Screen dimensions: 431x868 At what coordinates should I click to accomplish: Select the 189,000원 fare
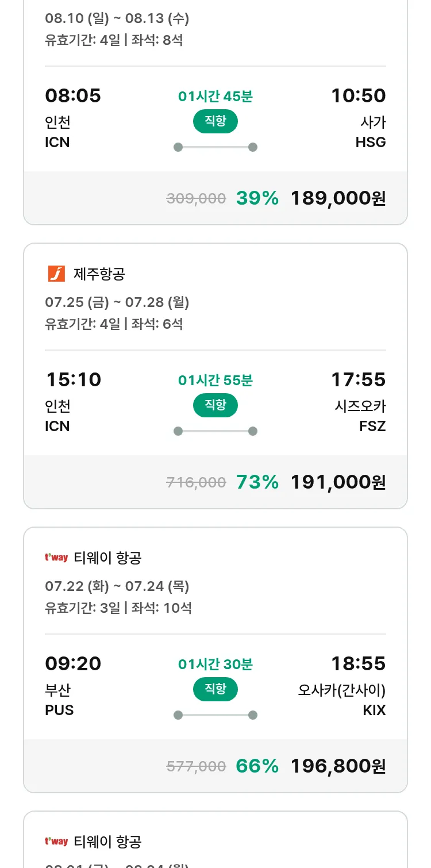click(x=338, y=198)
